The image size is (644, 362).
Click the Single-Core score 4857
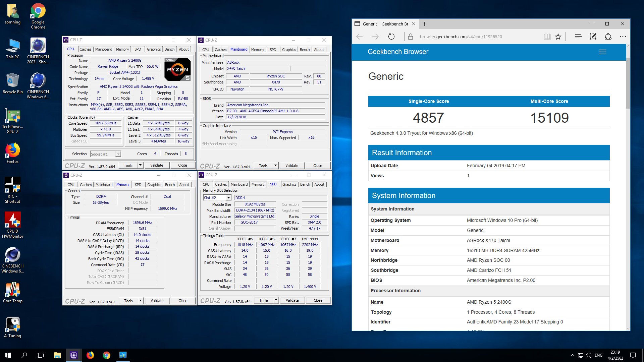pyautogui.click(x=428, y=118)
